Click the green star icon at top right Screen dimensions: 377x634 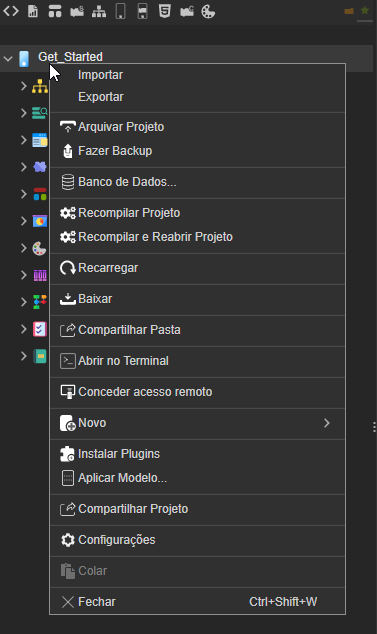pos(365,11)
